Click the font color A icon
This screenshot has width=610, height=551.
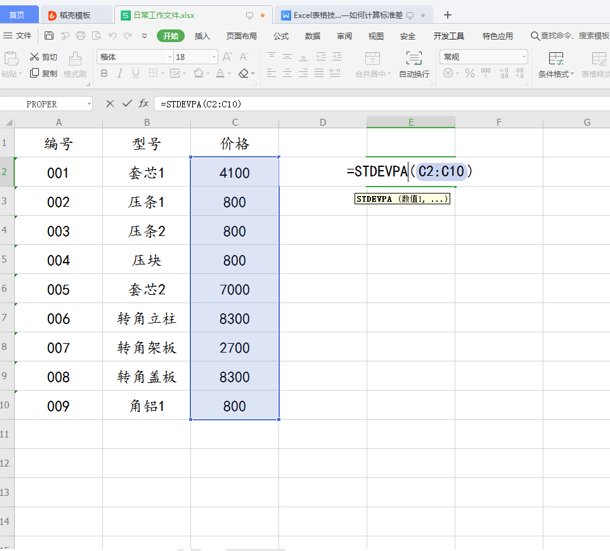[220, 73]
